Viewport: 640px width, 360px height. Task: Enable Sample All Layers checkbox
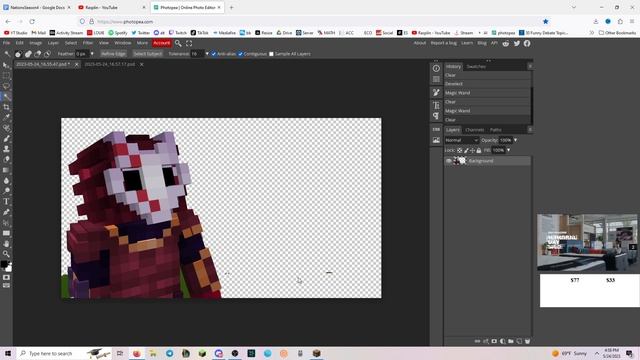[271, 54]
